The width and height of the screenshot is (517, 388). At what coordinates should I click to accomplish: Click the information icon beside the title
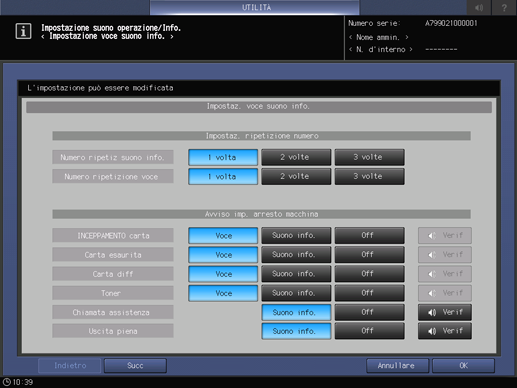point(23,31)
